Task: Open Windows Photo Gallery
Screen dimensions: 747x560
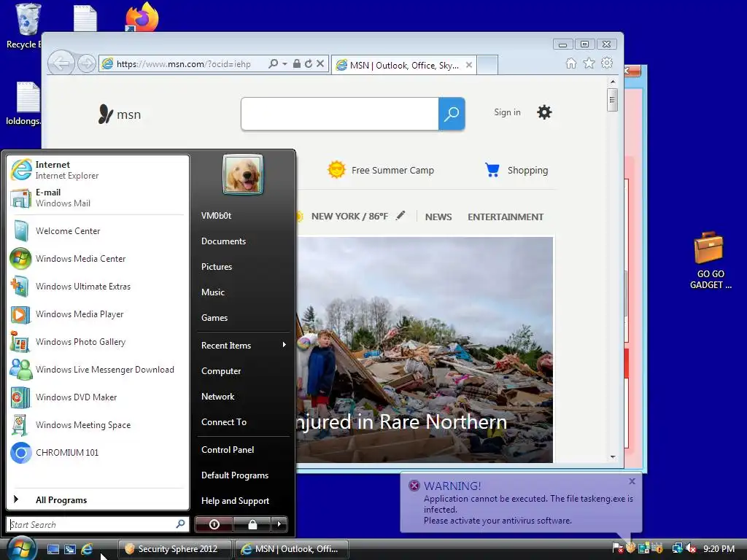Action: coord(98,342)
